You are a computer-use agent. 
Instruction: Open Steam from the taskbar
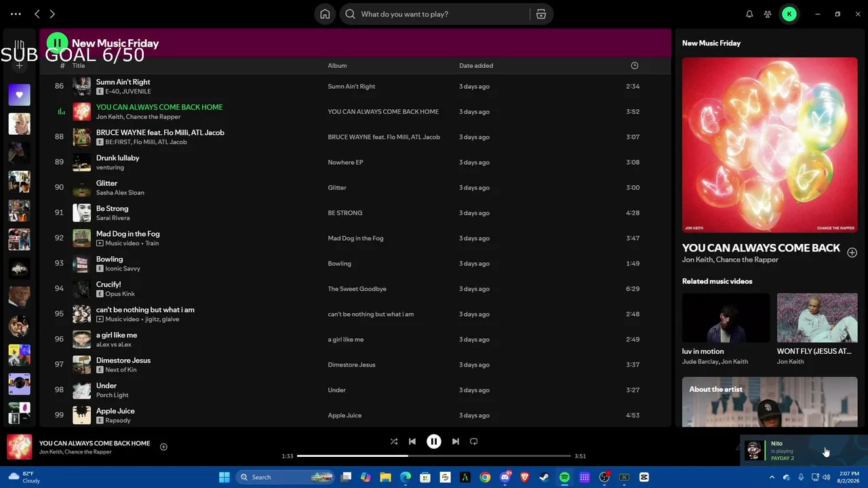pos(545,477)
